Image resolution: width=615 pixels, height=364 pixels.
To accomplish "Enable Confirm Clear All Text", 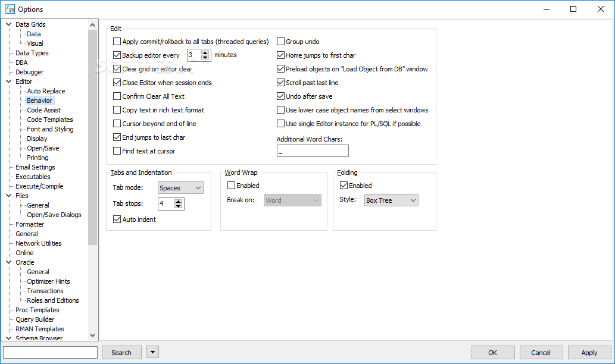I will [x=117, y=96].
